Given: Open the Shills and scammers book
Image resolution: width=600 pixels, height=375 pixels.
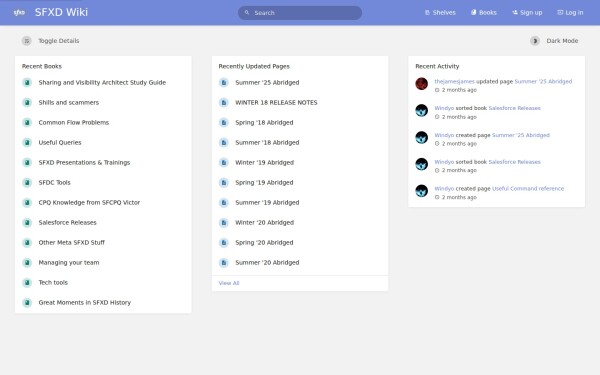Looking at the screenshot, I should (68, 103).
